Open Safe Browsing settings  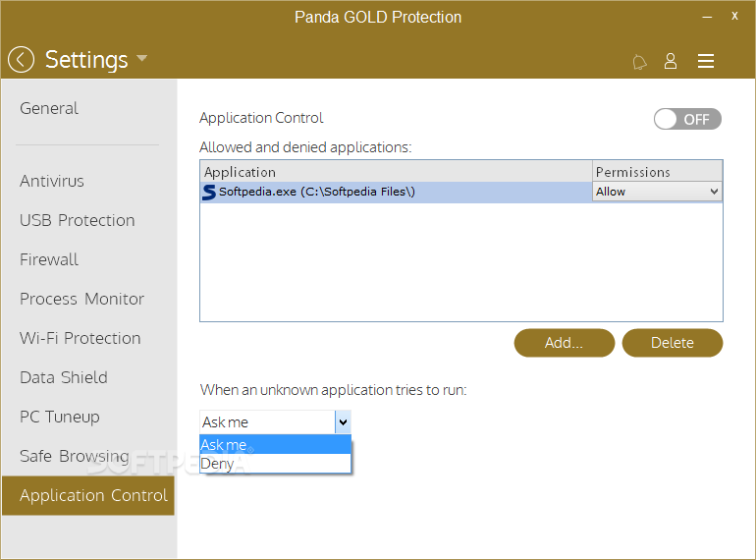[75, 456]
